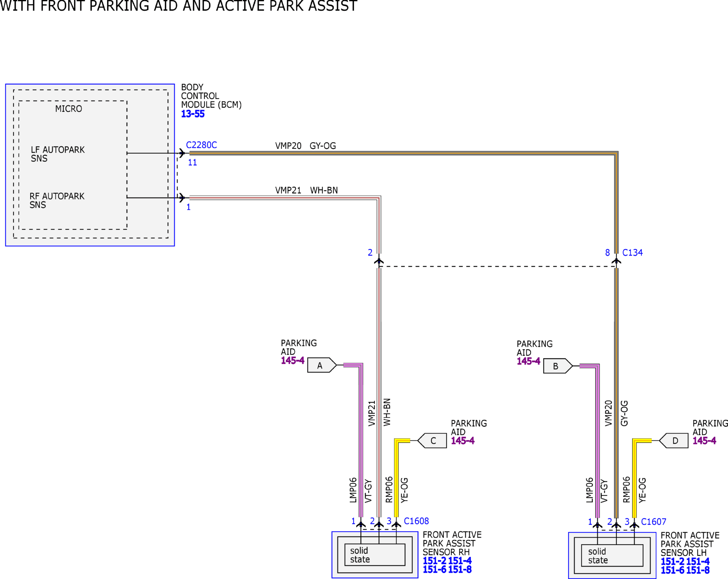The image size is (728, 579).
Task: Select connector label C1607
Action: pos(653,522)
